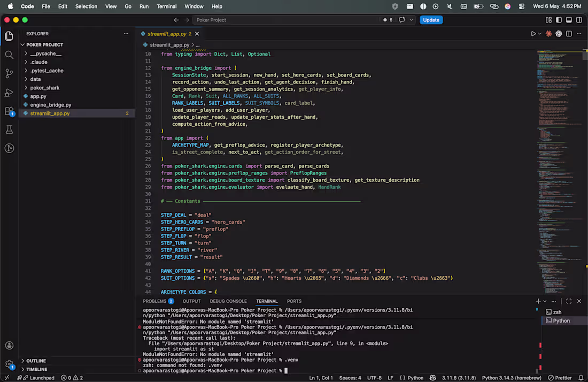The height and width of the screenshot is (382, 588).
Task: Add a new terminal with plus icon
Action: point(538,301)
